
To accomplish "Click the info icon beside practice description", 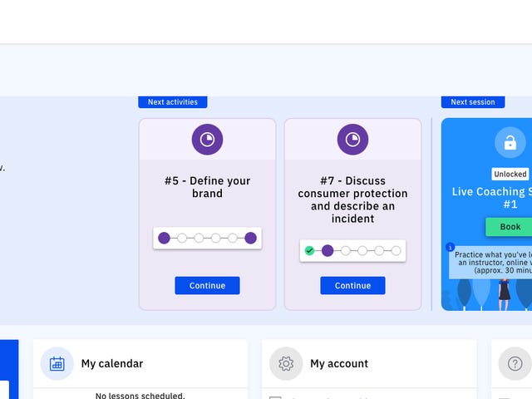I will pyautogui.click(x=451, y=247).
